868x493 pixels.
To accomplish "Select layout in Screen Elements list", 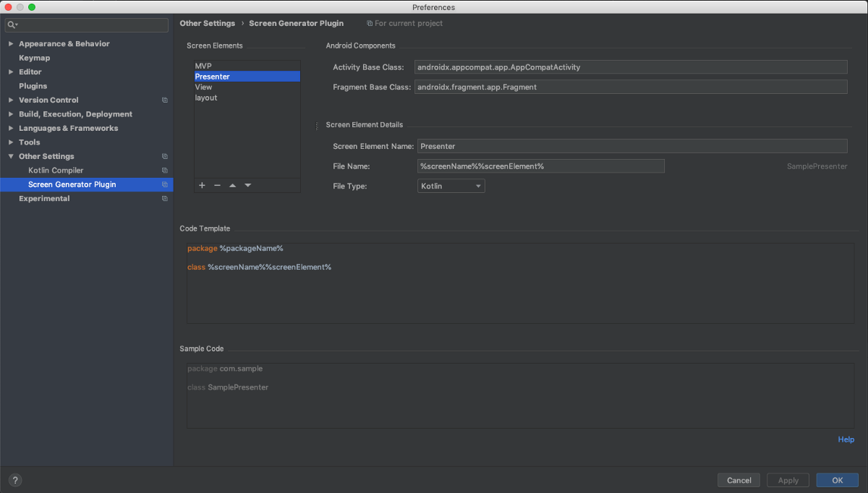I will click(247, 98).
